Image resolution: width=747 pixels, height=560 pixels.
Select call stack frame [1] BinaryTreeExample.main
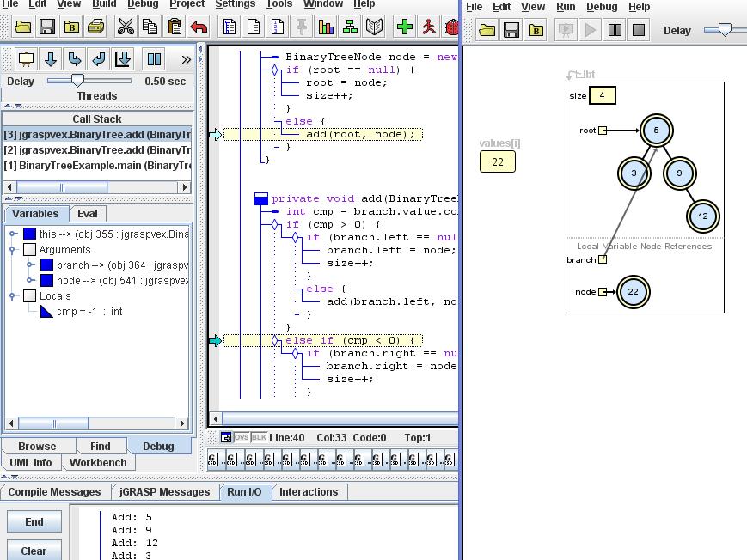(x=97, y=166)
